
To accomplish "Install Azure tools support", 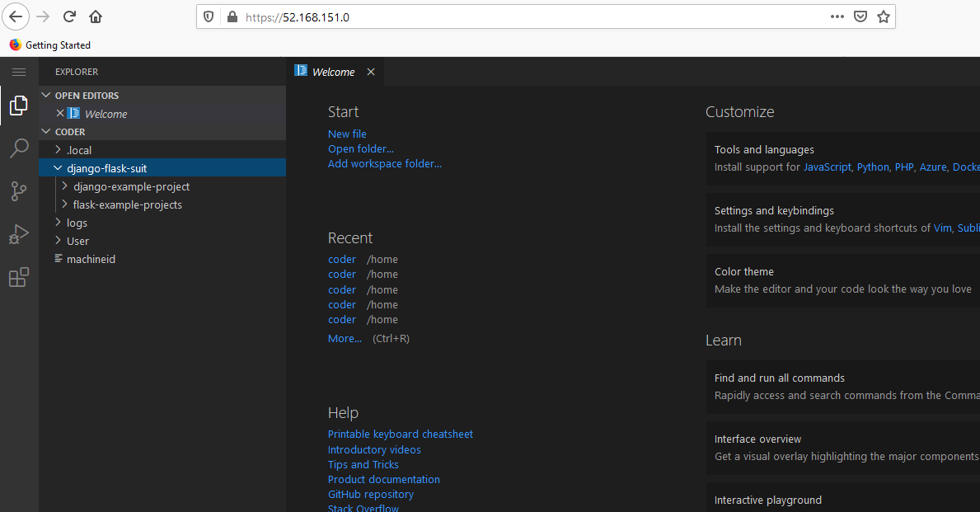I will tap(932, 167).
